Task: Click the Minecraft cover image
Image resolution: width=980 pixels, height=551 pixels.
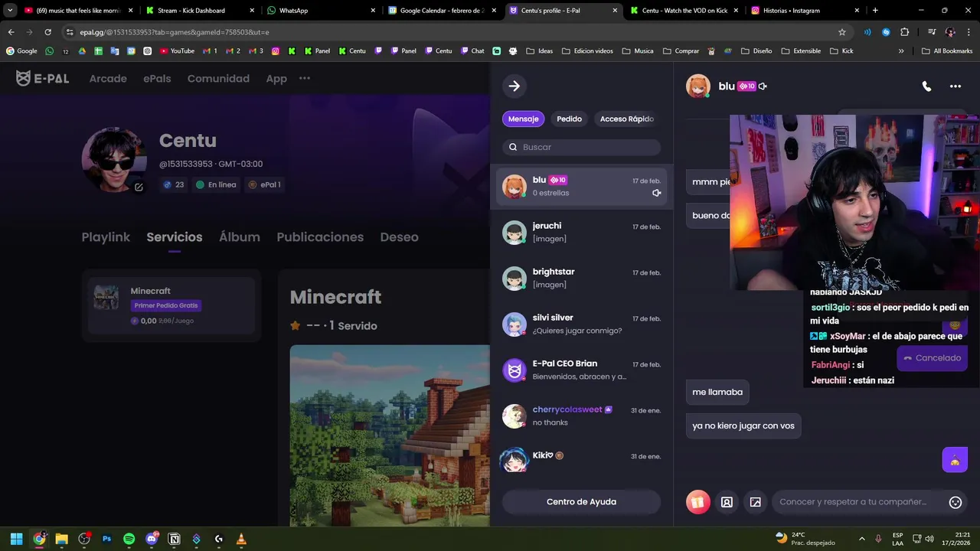Action: pos(390,435)
